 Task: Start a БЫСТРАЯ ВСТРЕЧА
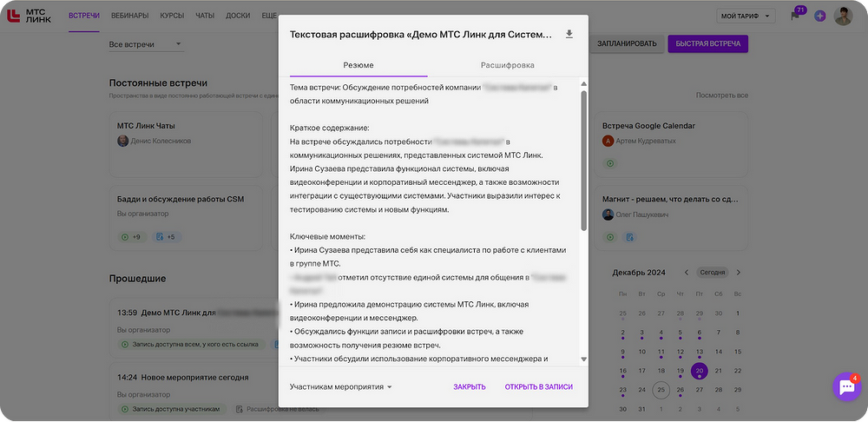coord(708,43)
